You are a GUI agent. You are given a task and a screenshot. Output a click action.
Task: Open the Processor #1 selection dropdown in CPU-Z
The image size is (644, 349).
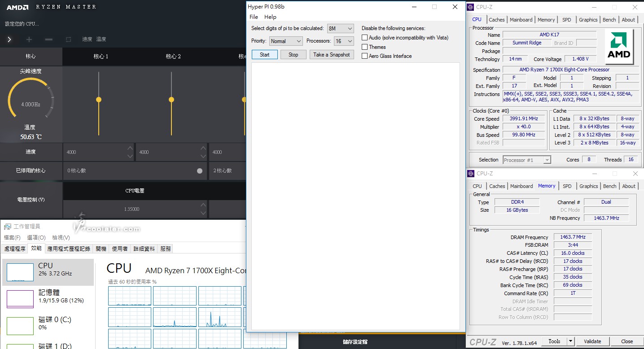(x=527, y=160)
